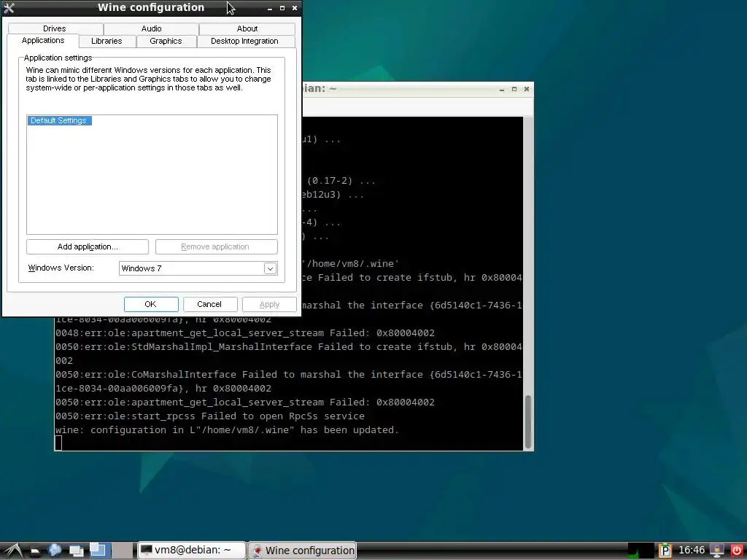Go to the Graphics tab
The image size is (747, 560).
166,41
